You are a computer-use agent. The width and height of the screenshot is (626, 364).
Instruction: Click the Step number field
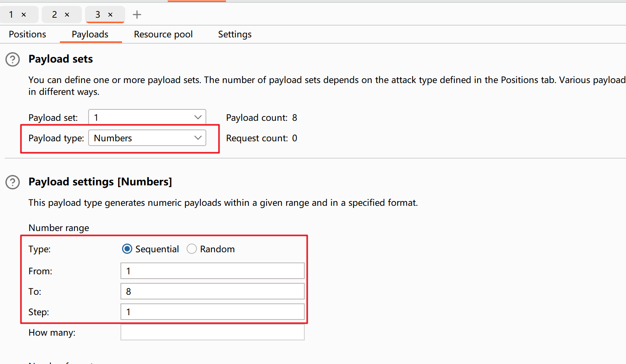[212, 312]
